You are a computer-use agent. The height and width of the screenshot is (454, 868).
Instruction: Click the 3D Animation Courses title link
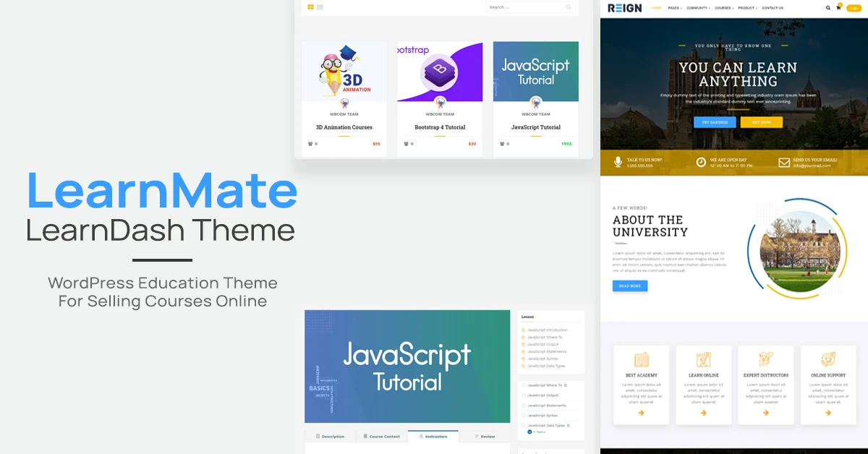(x=344, y=127)
